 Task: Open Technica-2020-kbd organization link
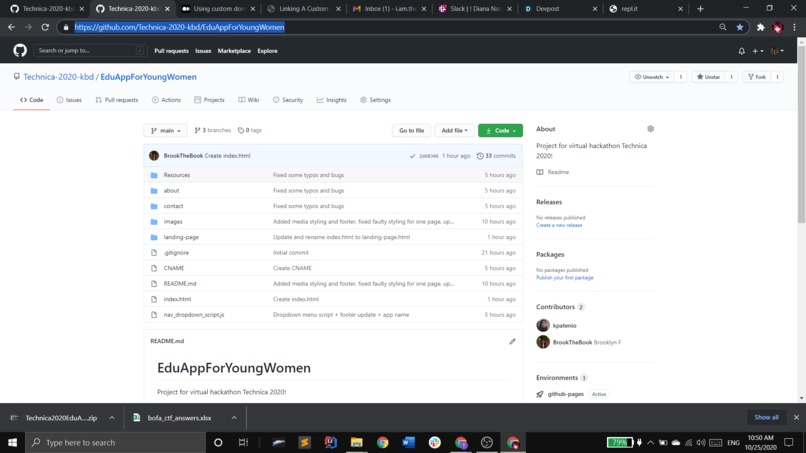59,77
